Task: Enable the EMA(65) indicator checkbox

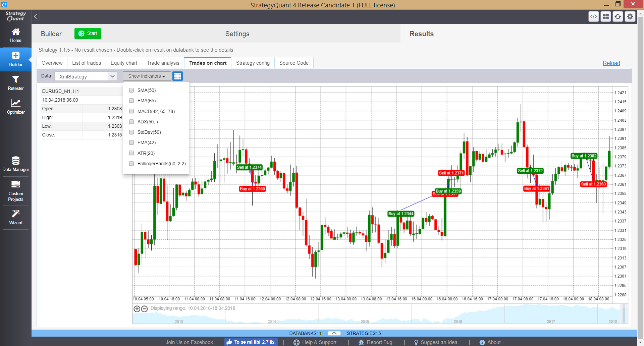Action: [x=131, y=101]
